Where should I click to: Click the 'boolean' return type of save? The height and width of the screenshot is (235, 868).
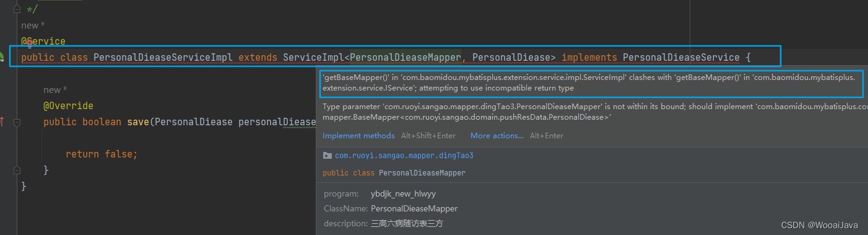(102, 122)
